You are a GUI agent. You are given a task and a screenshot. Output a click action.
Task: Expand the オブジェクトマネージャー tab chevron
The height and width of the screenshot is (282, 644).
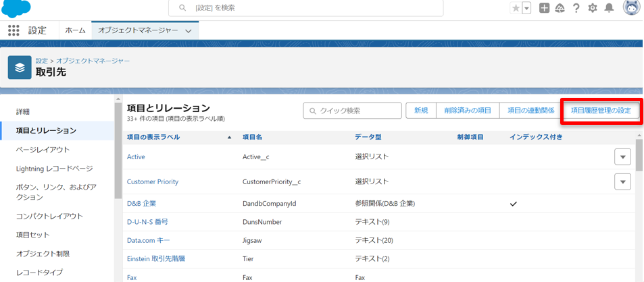click(x=189, y=31)
